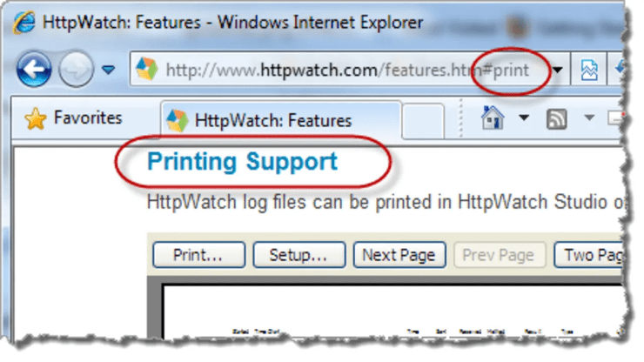This screenshot has width=644, height=362.
Task: Expand the feeds dropdown arrow
Action: [x=589, y=118]
